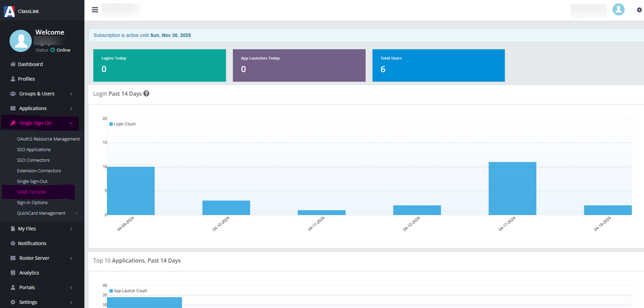Screen dimensions: 644x308
Task: Click the Portals person icon
Action: 13,287
